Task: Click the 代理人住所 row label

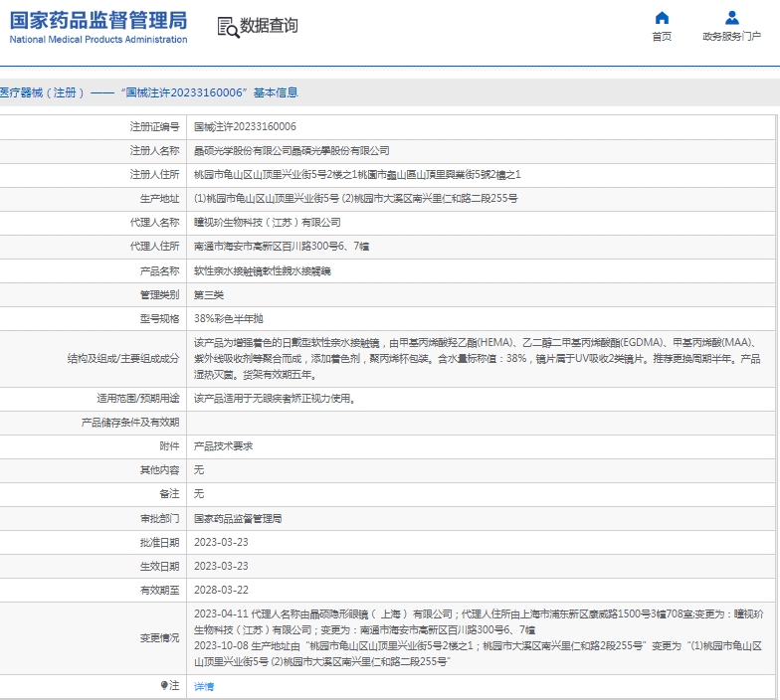Action: [x=155, y=247]
